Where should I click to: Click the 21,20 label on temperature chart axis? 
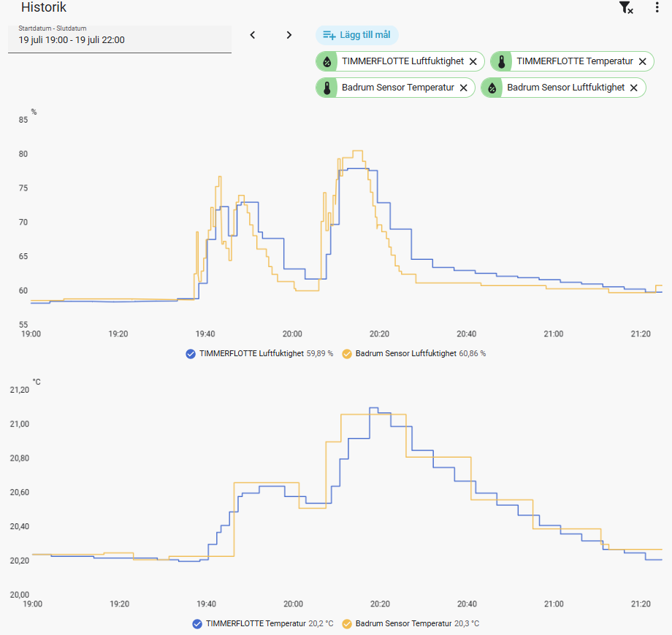coord(20,390)
